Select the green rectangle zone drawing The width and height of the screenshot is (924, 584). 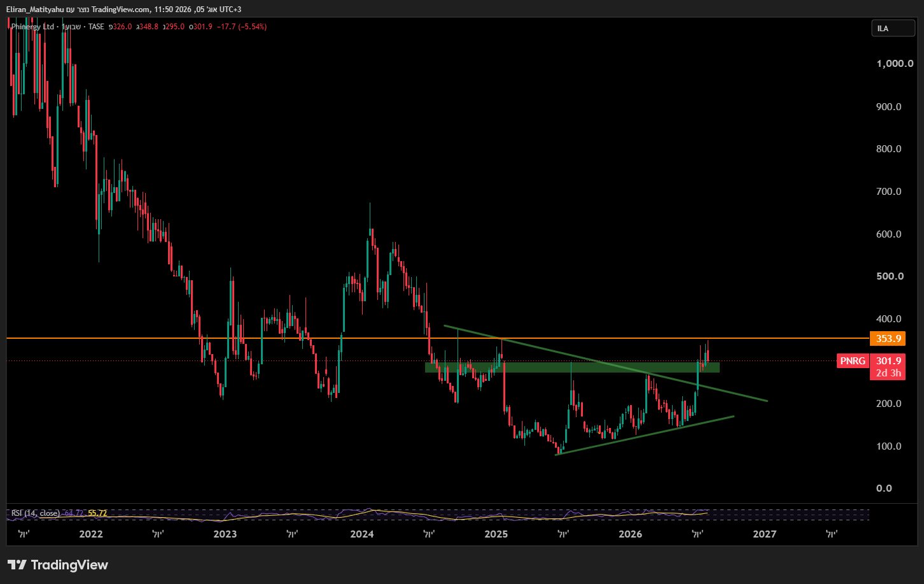[572, 367]
